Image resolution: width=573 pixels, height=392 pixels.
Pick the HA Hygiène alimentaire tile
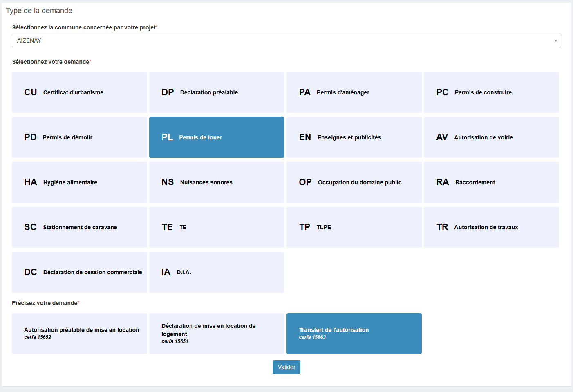tap(79, 182)
